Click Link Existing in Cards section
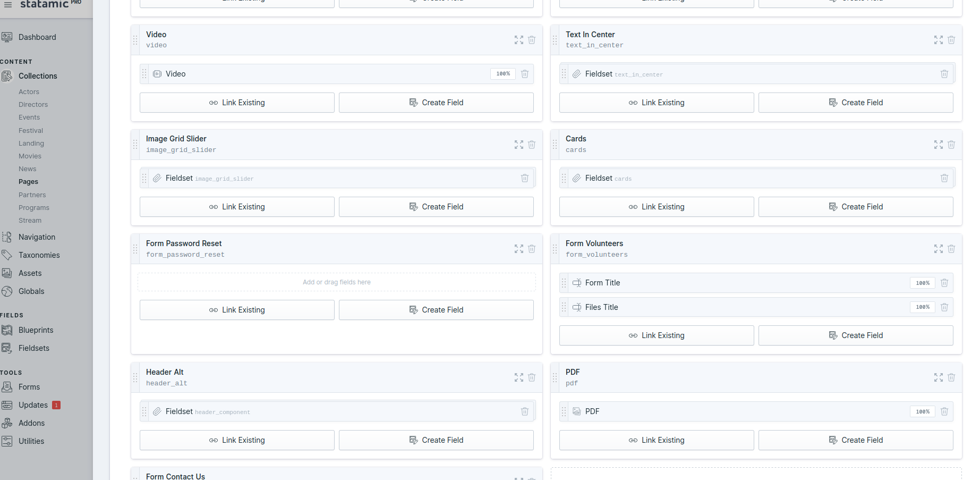The image size is (980, 480). 657,207
